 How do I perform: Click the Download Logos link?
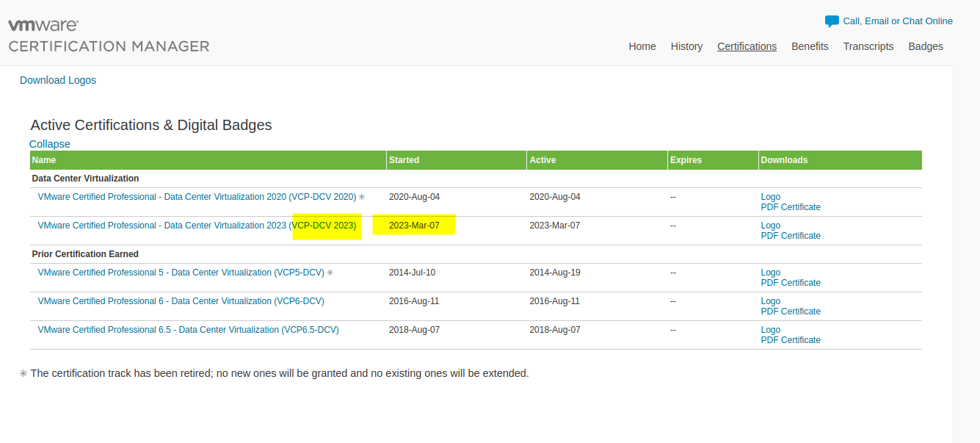click(58, 80)
